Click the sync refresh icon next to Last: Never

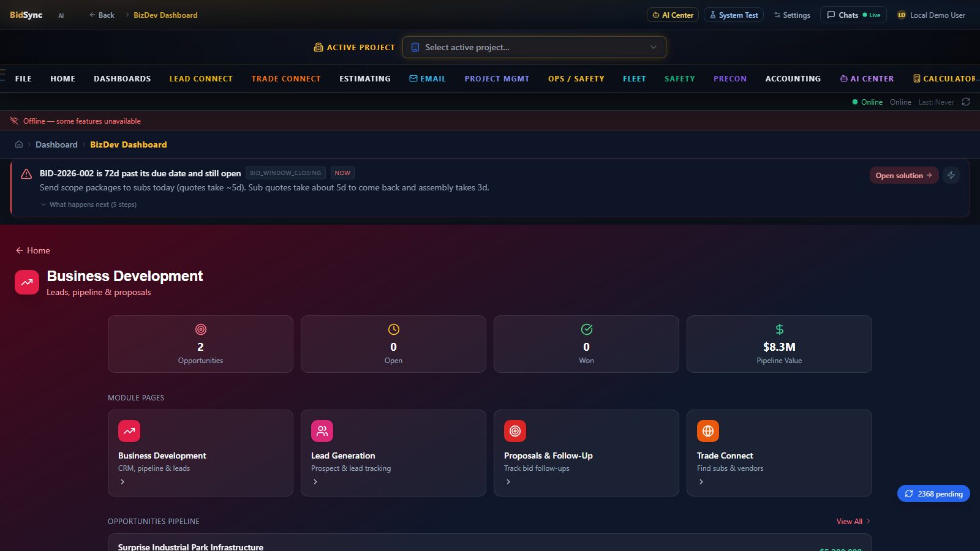(x=966, y=102)
